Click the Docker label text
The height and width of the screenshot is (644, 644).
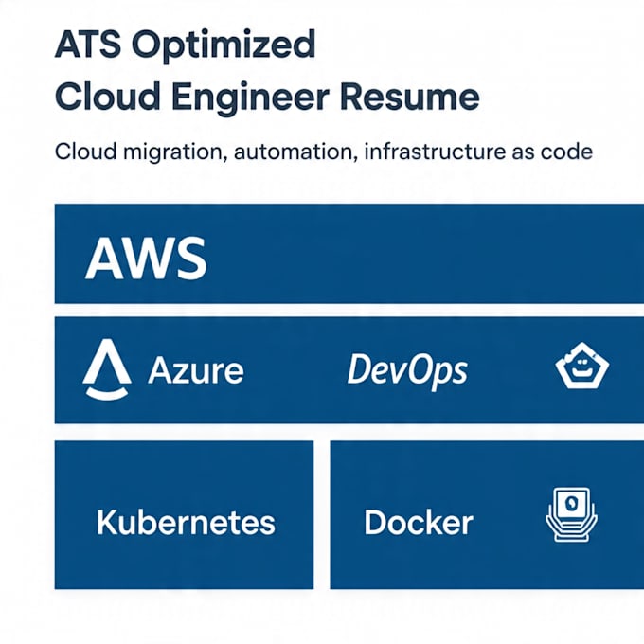pyautogui.click(x=419, y=523)
